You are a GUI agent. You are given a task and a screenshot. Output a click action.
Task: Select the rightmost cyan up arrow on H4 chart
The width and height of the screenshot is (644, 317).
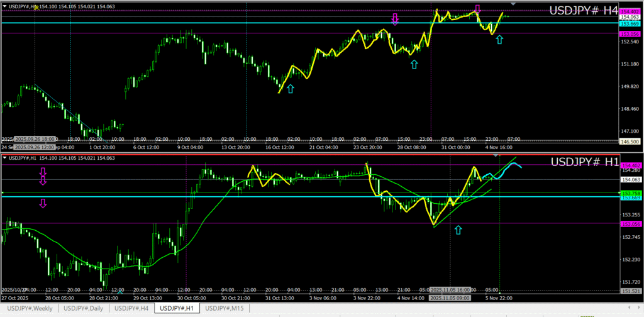click(499, 40)
